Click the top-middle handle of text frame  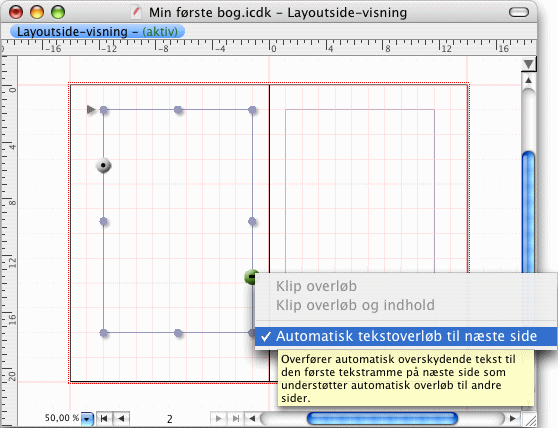[178, 110]
